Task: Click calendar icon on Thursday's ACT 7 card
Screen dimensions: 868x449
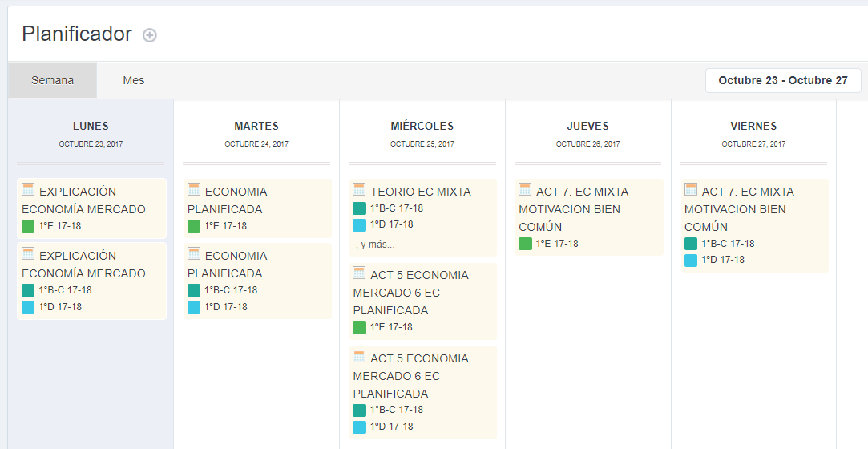Action: coord(525,189)
